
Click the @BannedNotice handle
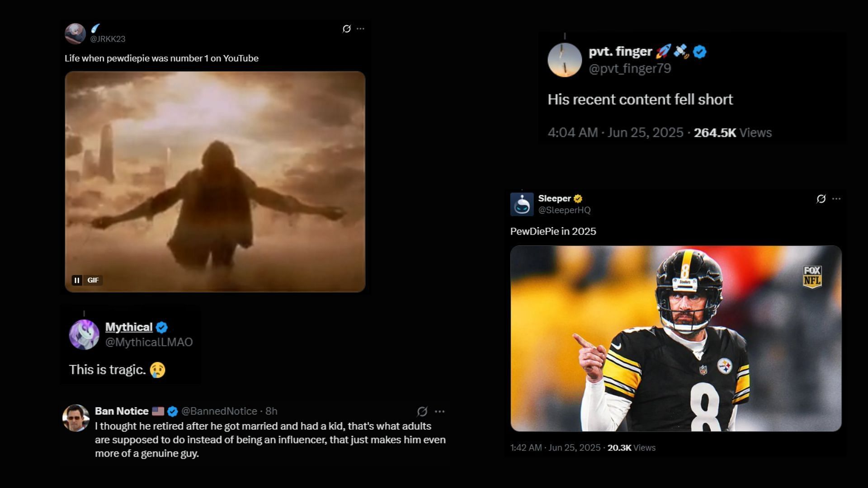[x=219, y=411]
